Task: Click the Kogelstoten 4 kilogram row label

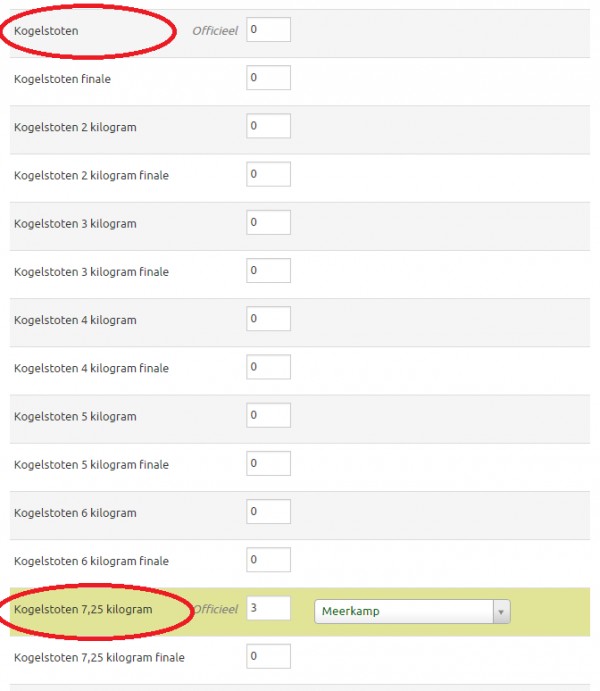Action: tap(75, 320)
